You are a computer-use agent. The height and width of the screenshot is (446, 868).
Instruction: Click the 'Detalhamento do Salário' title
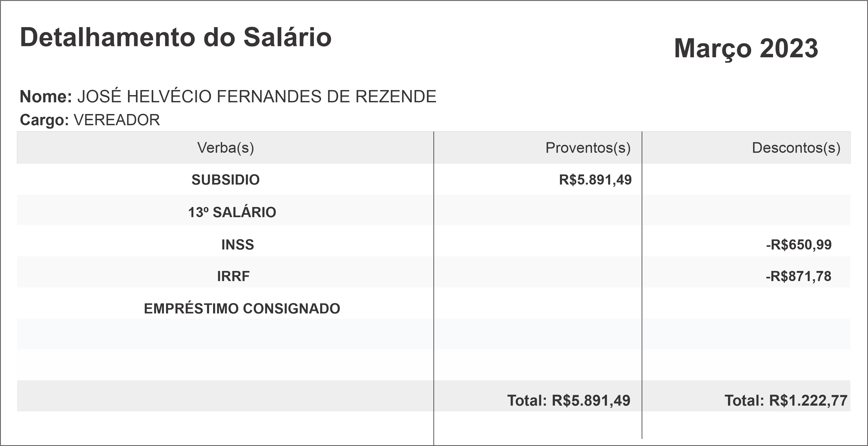click(175, 37)
